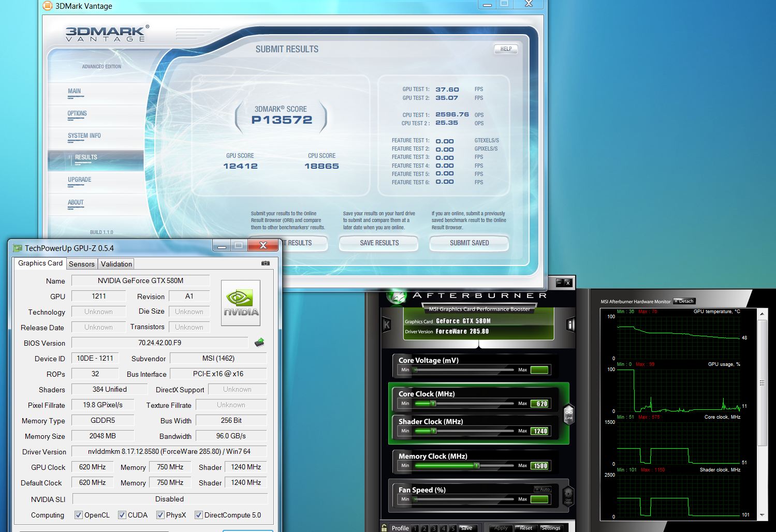Select the Graphics Card tab in GPU-Z
Screen dimensions: 776x532
pos(40,263)
